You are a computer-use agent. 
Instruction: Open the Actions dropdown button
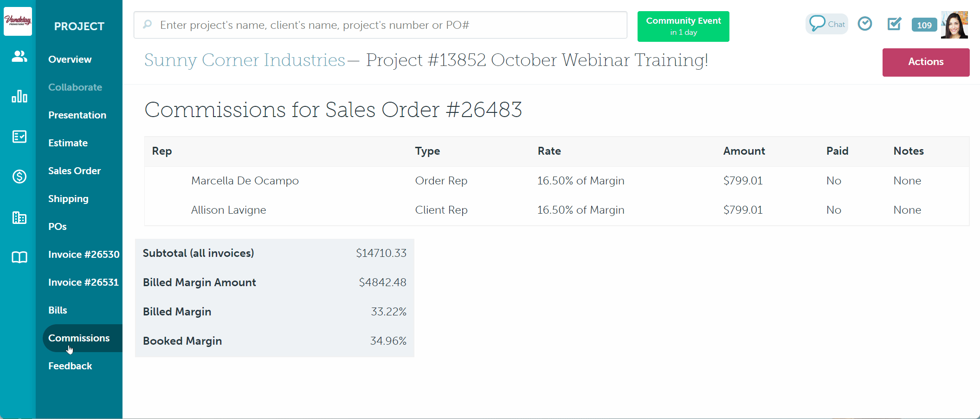click(925, 62)
